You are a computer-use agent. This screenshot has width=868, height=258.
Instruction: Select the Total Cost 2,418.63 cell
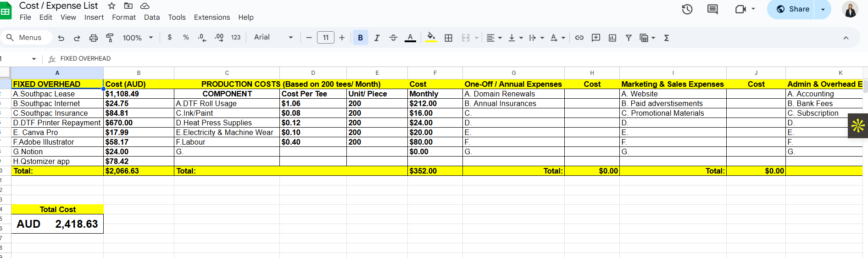pos(57,224)
